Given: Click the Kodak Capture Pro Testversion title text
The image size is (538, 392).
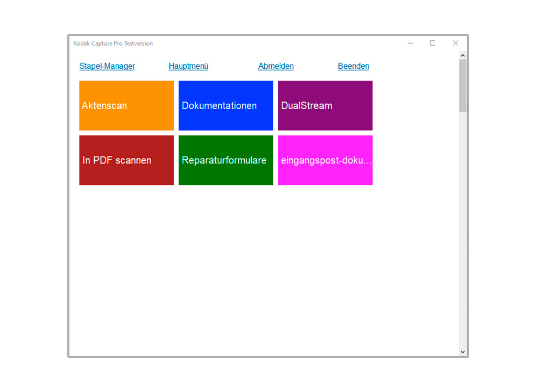Looking at the screenshot, I should coord(113,44).
